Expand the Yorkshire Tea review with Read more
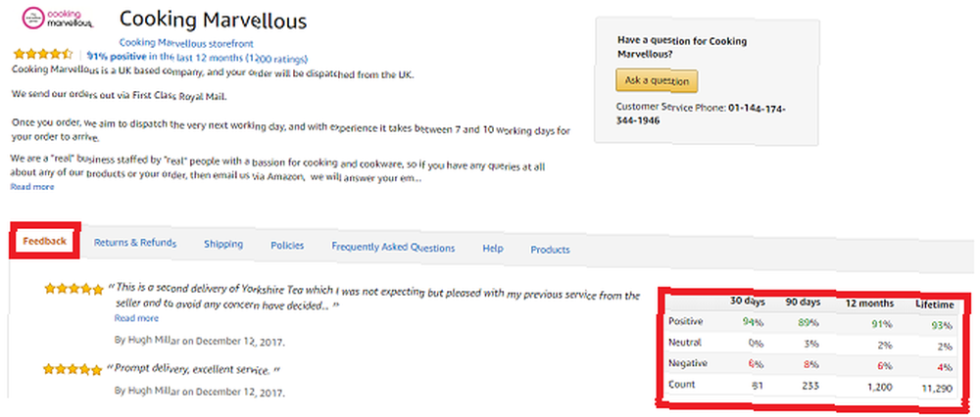The image size is (980, 417). [x=136, y=318]
